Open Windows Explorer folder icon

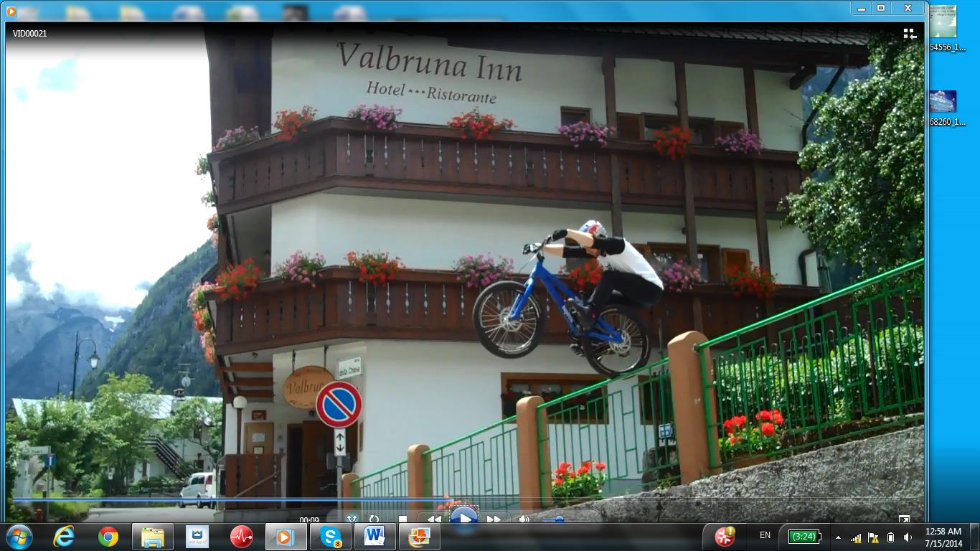tap(152, 537)
